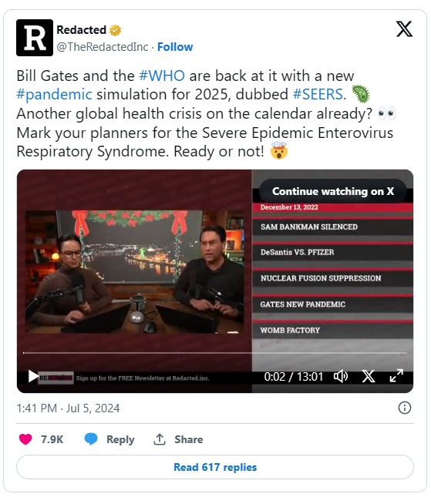
Task: Click the reply speech bubble icon
Action: [91, 439]
